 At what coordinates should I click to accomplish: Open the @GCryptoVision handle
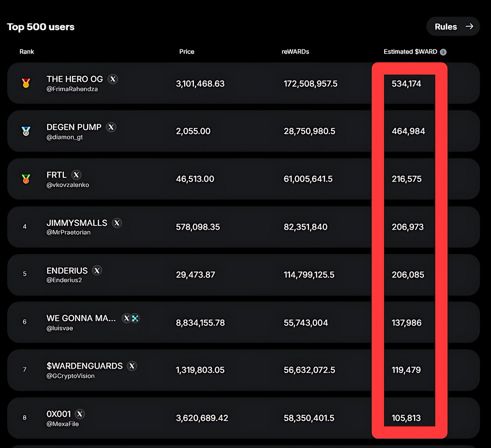click(70, 376)
